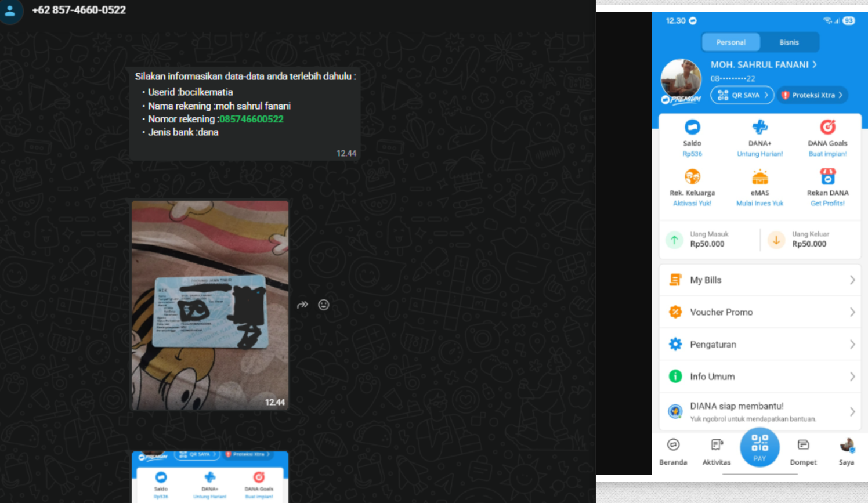This screenshot has width=868, height=503.
Task: Open the Info Umum row chevron
Action: (852, 377)
